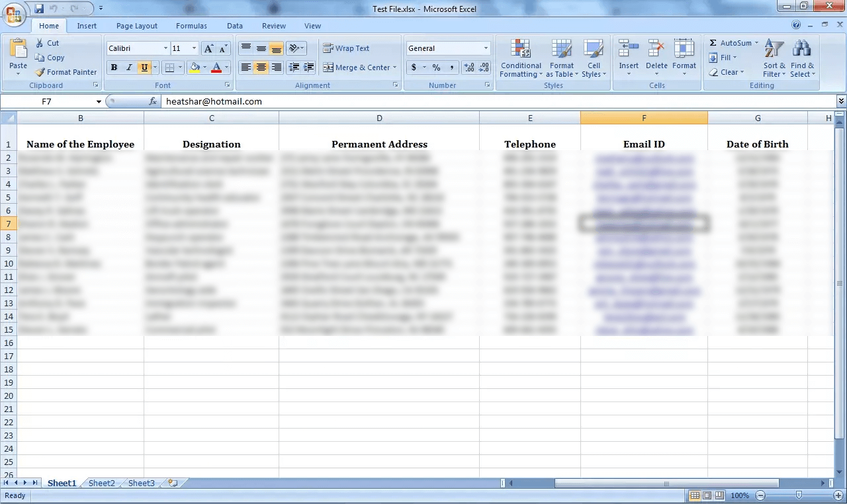Switch to the Formulas ribbon tab
847x504 pixels.
point(191,26)
